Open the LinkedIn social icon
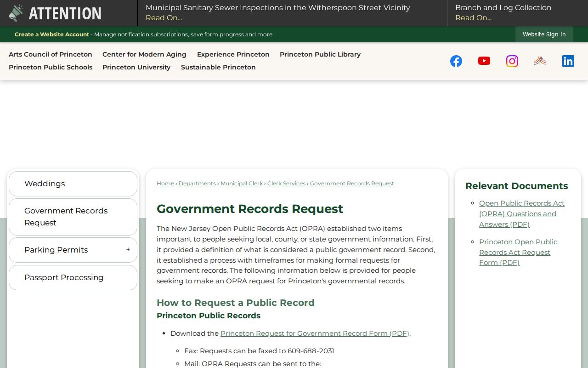Viewport: 588px width, 368px height. coord(568,61)
